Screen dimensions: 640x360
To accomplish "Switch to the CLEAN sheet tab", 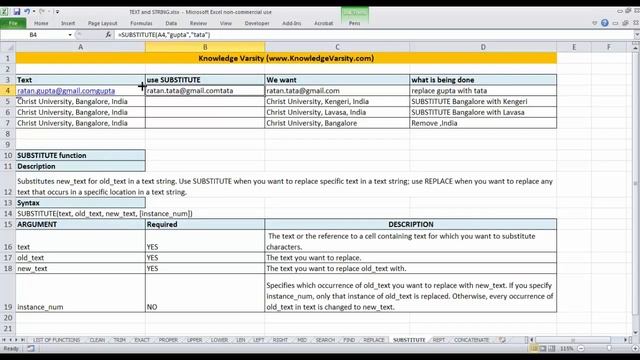I will pyautogui.click(x=97, y=340).
